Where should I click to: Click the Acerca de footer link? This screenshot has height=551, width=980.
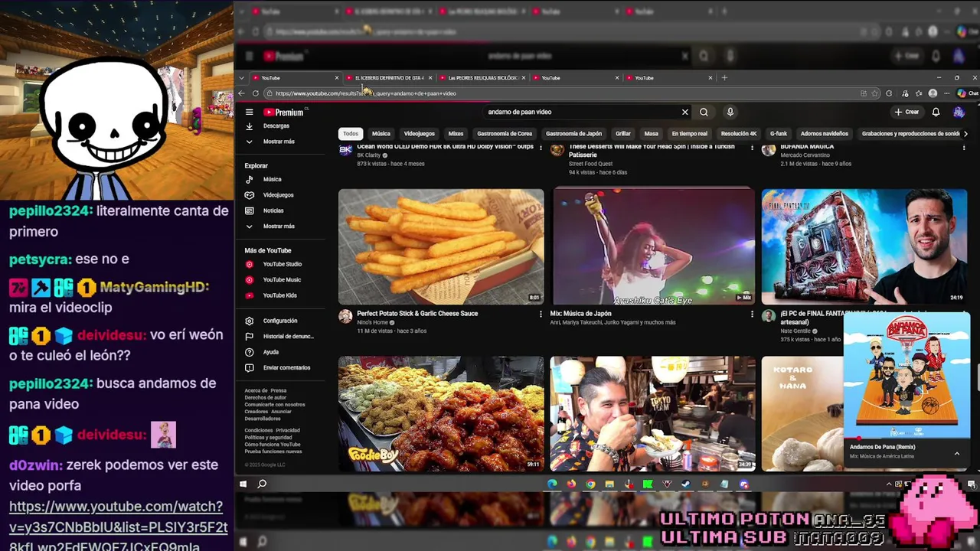(x=256, y=390)
